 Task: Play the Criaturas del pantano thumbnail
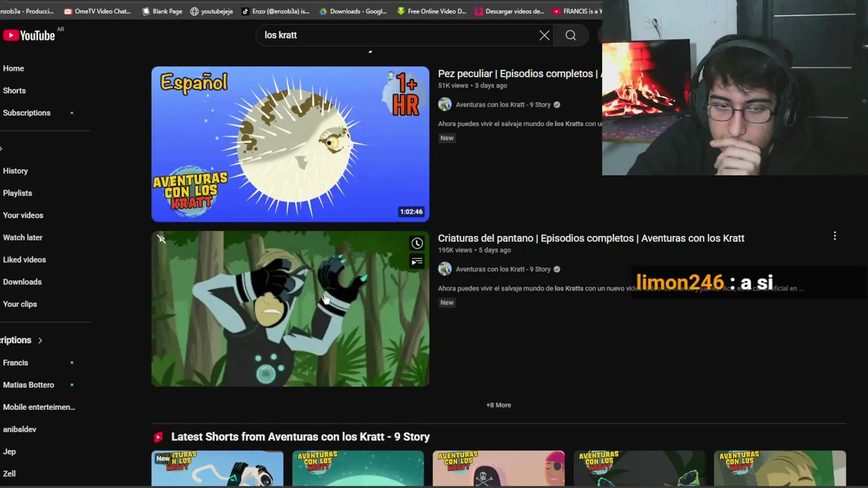click(290, 309)
